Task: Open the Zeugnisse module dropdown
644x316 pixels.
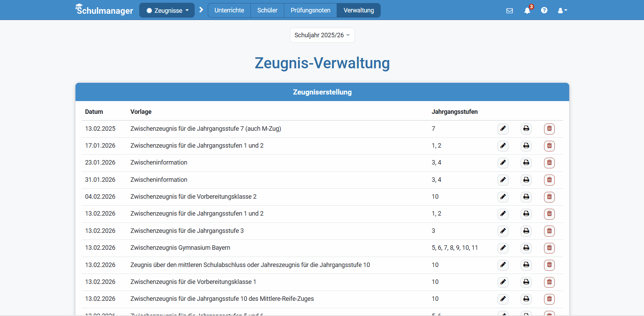Action: coord(167,10)
